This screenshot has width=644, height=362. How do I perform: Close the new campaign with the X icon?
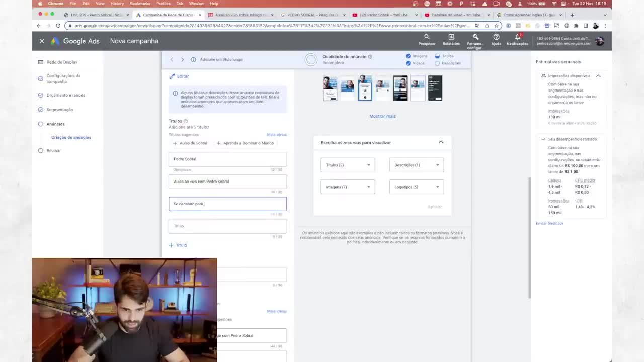coord(42,41)
